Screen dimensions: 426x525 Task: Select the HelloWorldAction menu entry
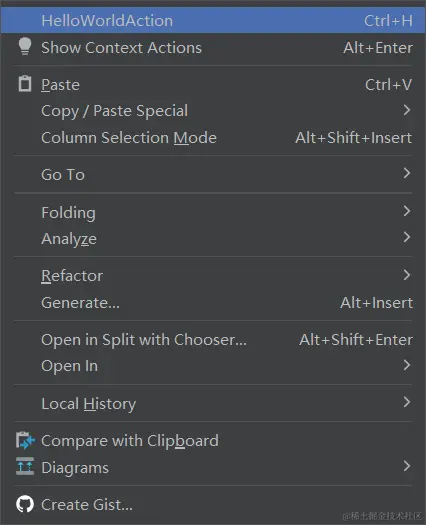tap(213, 20)
